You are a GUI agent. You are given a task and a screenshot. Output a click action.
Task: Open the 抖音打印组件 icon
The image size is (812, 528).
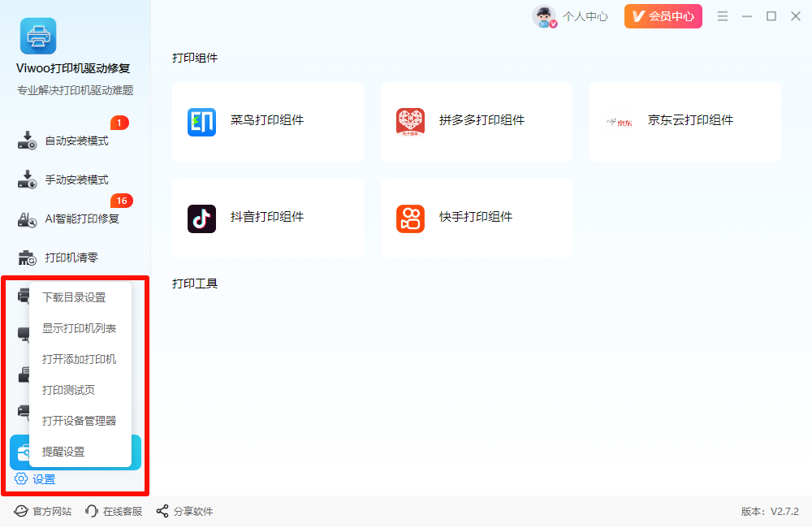tap(201, 219)
